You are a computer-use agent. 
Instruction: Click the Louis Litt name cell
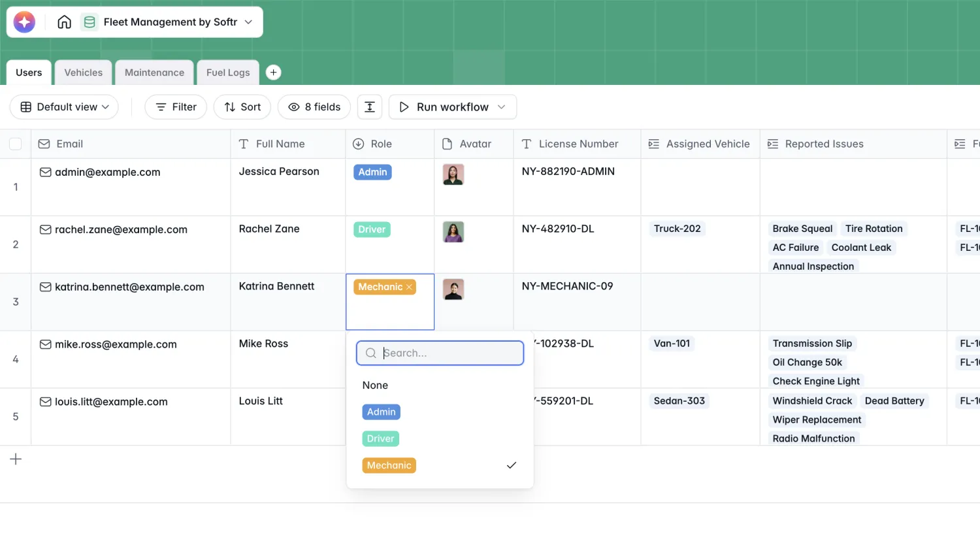287,417
